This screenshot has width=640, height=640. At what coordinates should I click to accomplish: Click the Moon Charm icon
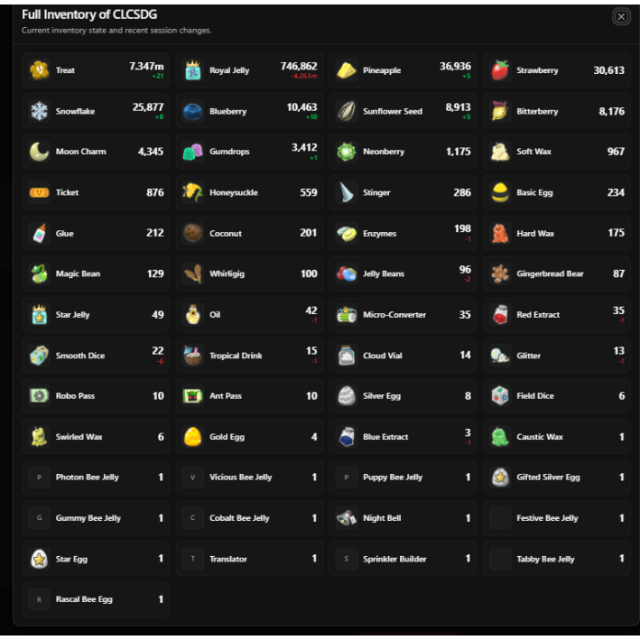pyautogui.click(x=39, y=152)
